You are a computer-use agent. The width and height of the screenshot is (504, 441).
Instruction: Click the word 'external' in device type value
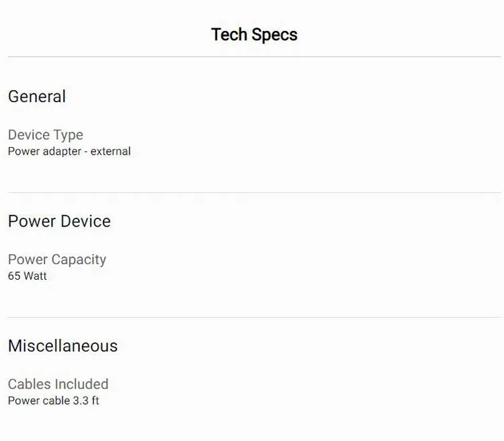click(111, 151)
